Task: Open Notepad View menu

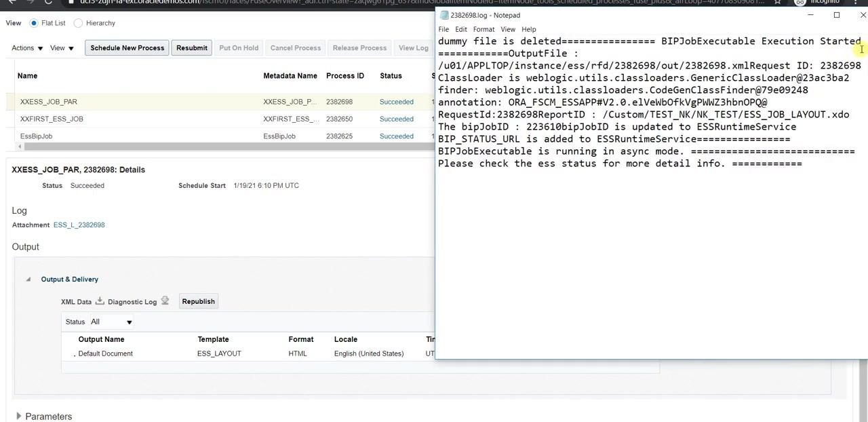Action: click(x=508, y=29)
